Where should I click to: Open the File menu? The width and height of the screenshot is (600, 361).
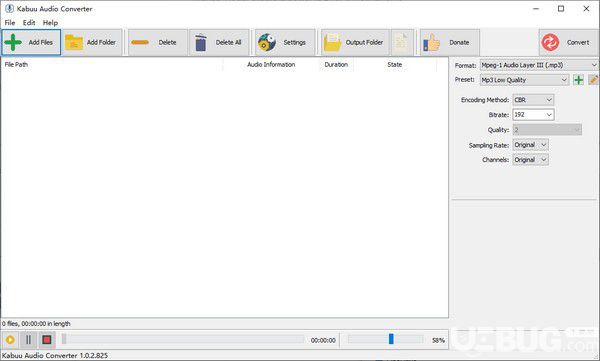[10, 23]
